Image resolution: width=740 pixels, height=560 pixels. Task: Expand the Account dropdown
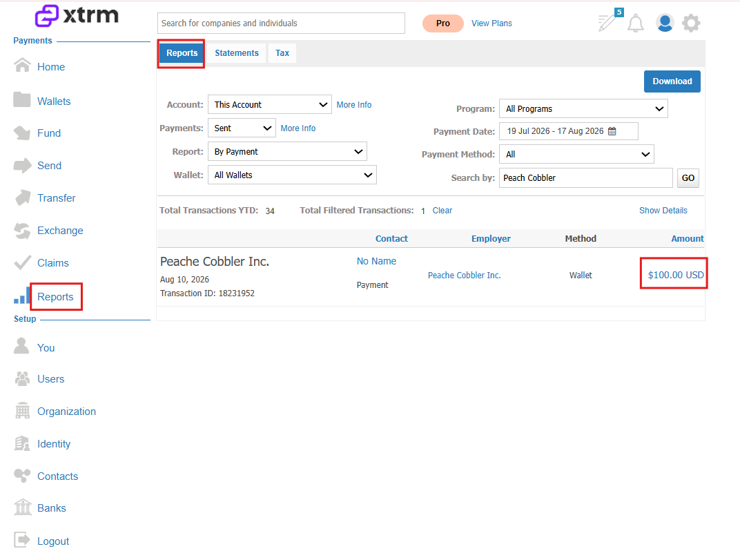[x=269, y=104]
